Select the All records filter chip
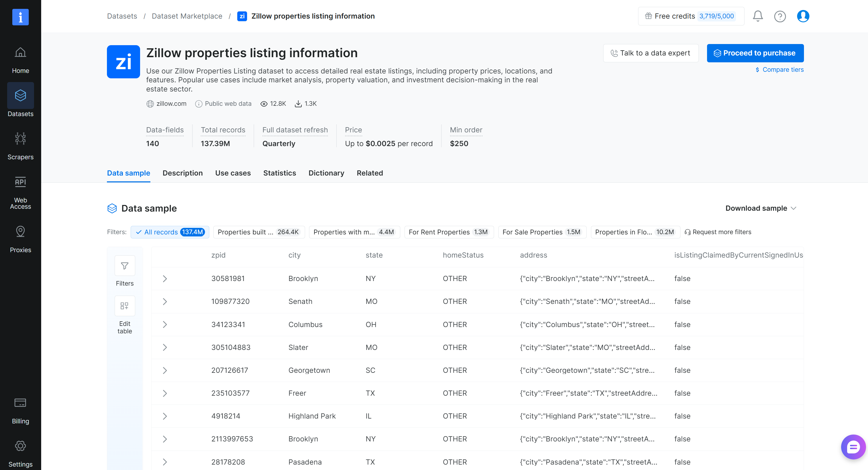This screenshot has height=470, width=868. [x=170, y=232]
